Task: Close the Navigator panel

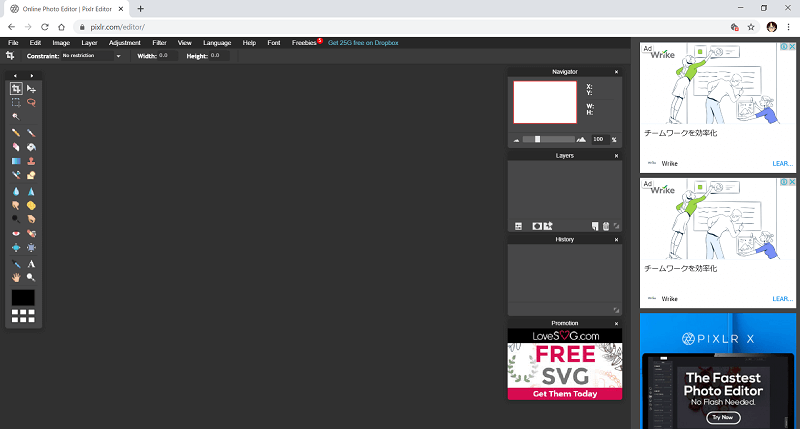Action: pyautogui.click(x=616, y=72)
